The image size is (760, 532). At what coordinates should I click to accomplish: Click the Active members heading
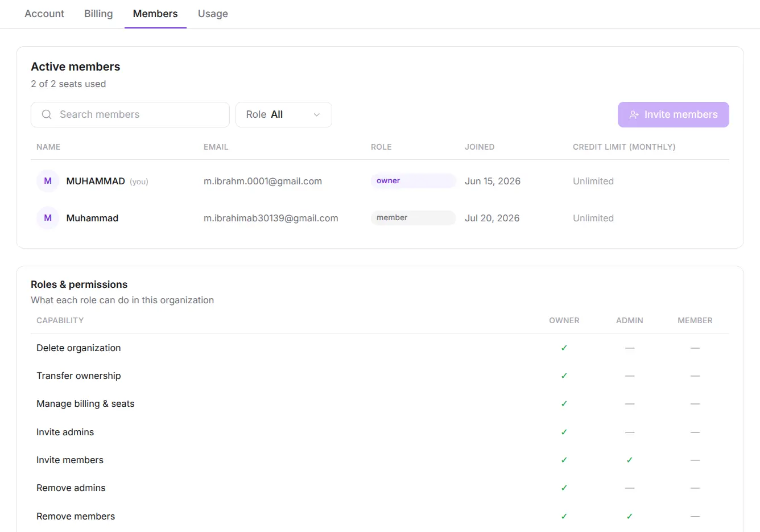point(76,67)
